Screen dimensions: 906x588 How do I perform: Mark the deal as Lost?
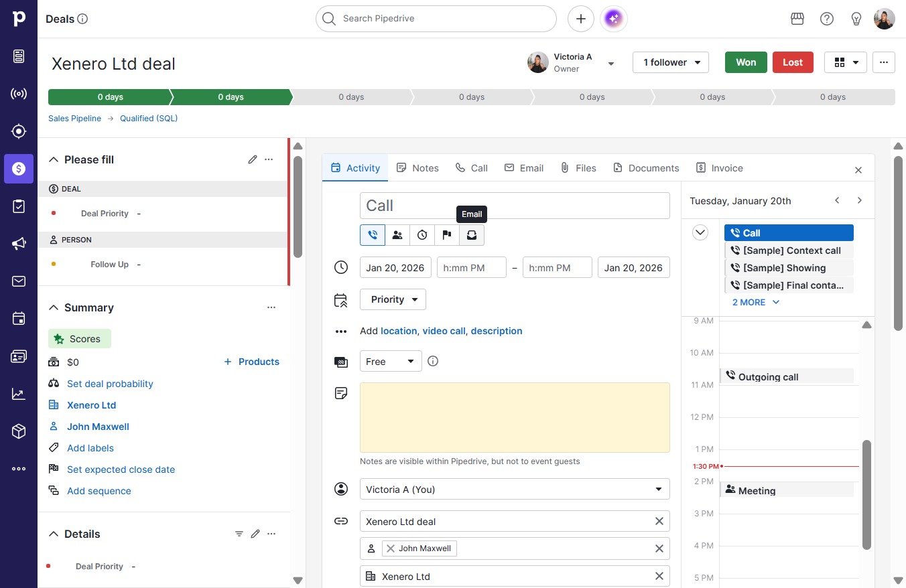point(793,62)
